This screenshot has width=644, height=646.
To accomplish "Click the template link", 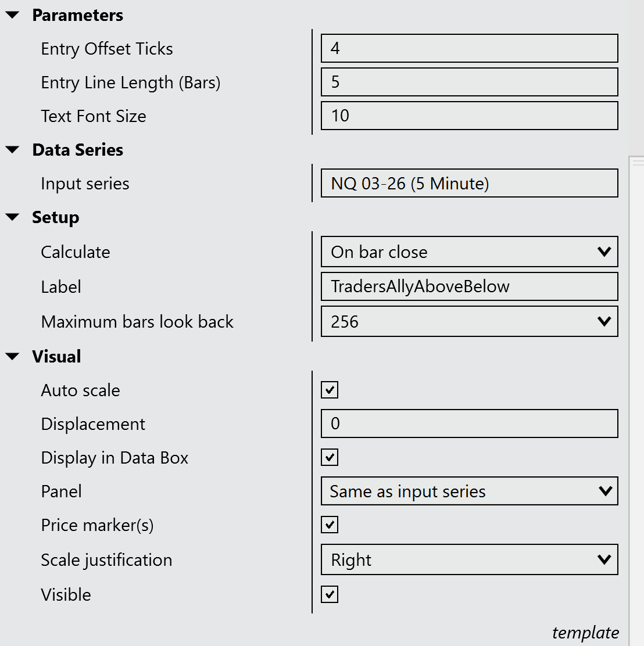I will 585,633.
